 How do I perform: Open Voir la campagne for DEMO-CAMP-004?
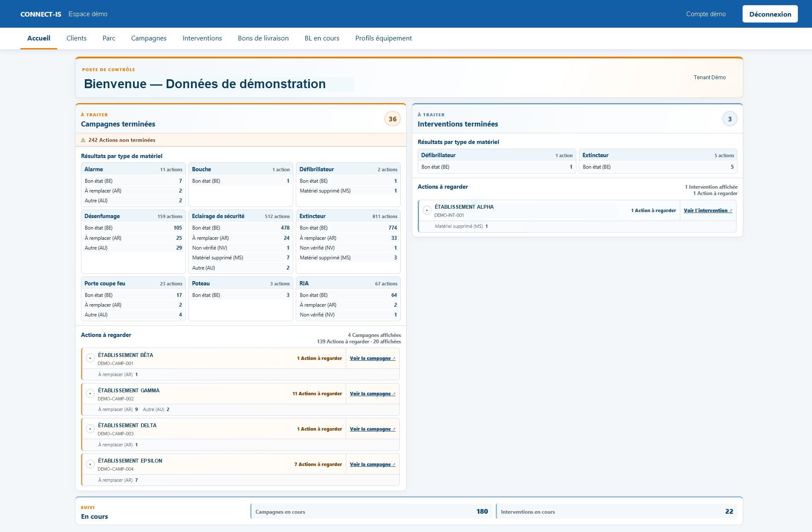tap(373, 464)
